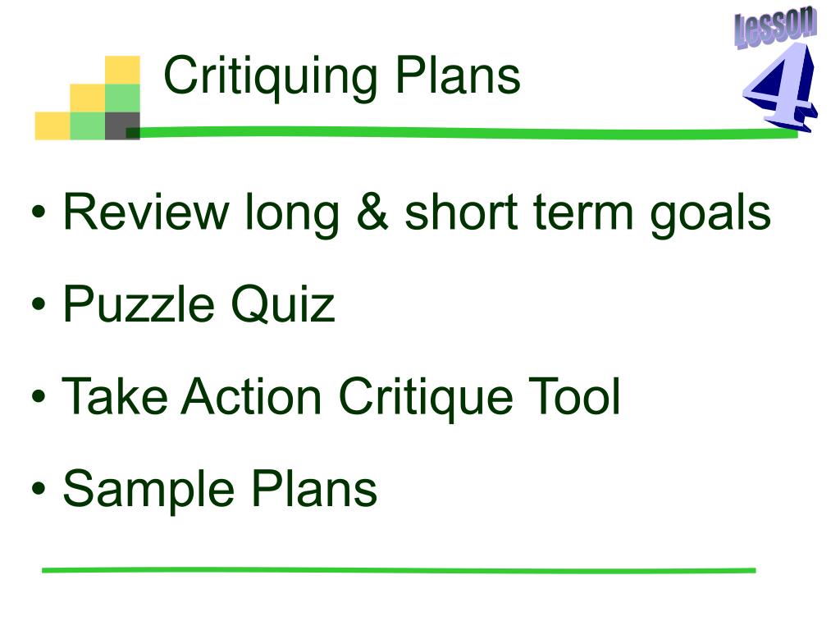Image resolution: width=840 pixels, height=630 pixels.
Task: Select the word Critique in third bullet
Action: pyautogui.click(x=426, y=398)
